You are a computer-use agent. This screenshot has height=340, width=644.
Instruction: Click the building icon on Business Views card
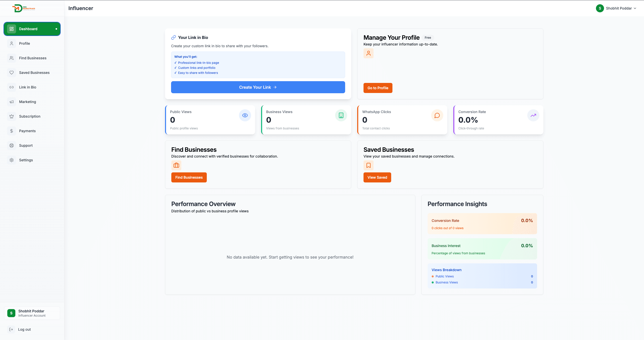[x=341, y=115]
